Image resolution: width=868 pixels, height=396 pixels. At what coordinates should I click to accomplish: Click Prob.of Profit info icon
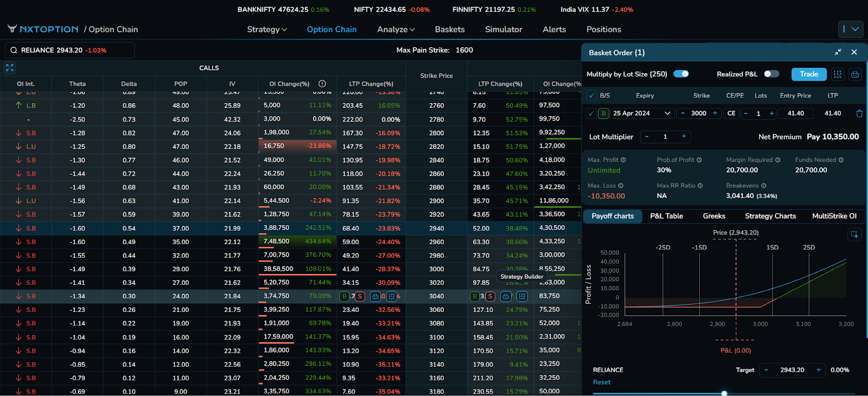(x=699, y=160)
